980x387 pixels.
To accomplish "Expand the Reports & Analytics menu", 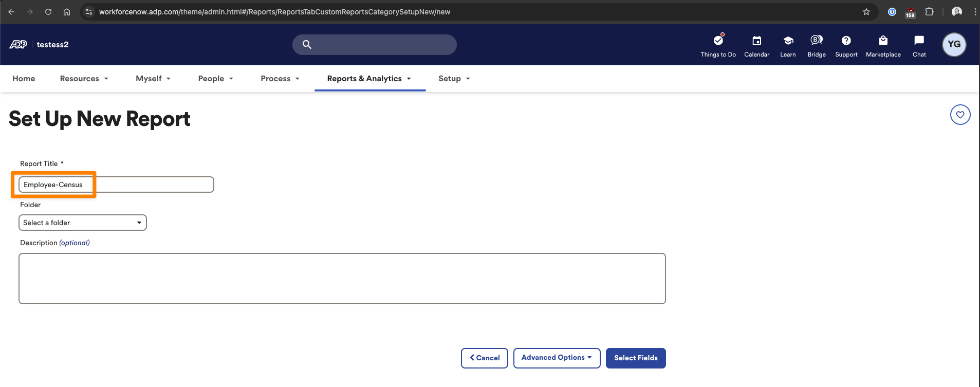I will click(x=369, y=79).
